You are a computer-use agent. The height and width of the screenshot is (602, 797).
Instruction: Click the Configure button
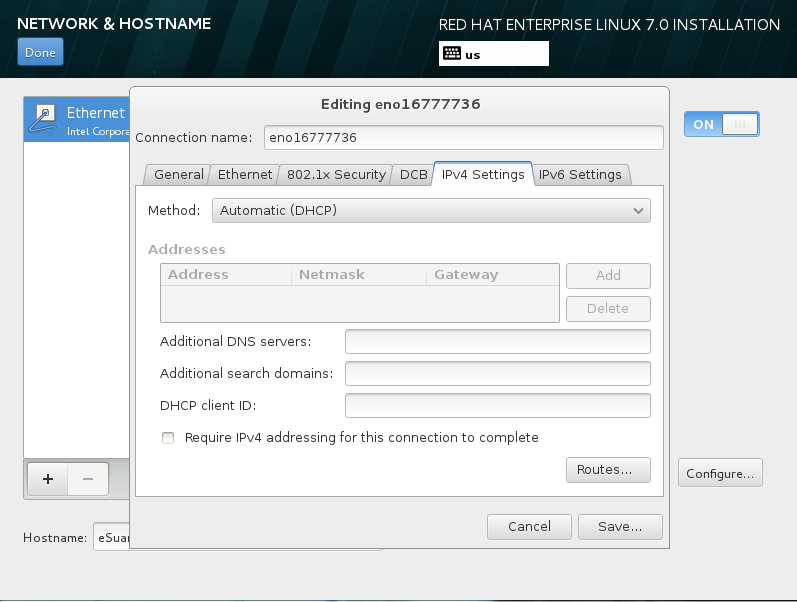720,473
